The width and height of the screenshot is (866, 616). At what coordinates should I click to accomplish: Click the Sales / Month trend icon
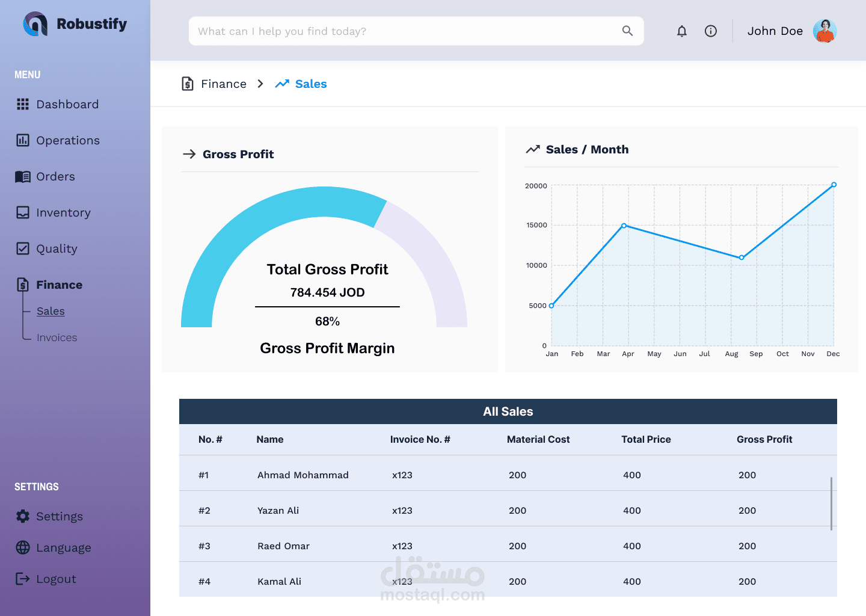point(533,149)
